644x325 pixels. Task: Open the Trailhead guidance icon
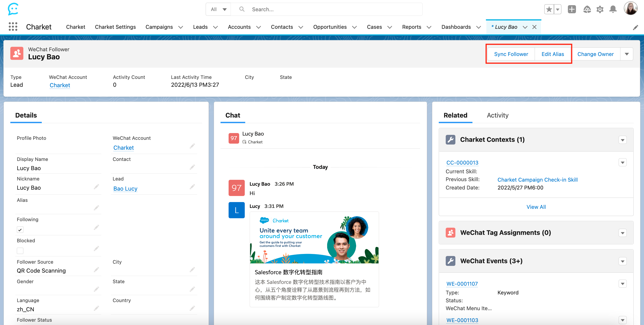point(587,9)
